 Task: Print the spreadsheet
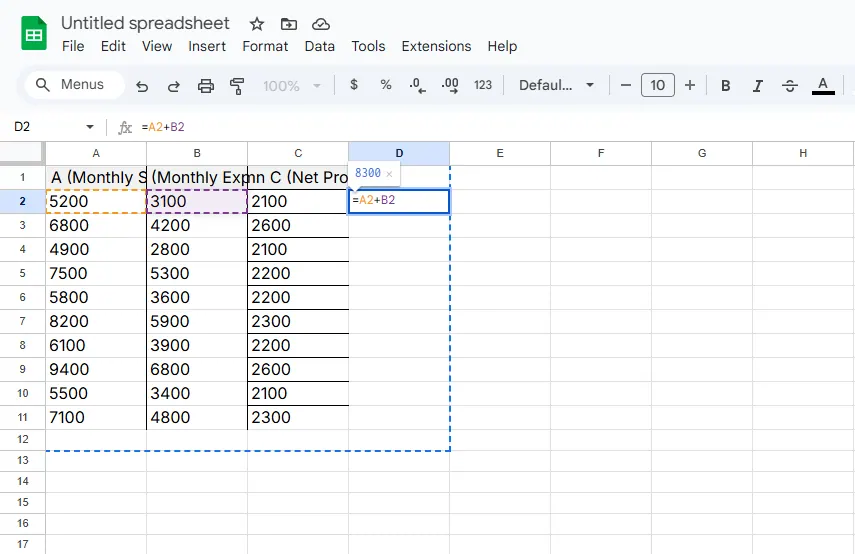206,86
